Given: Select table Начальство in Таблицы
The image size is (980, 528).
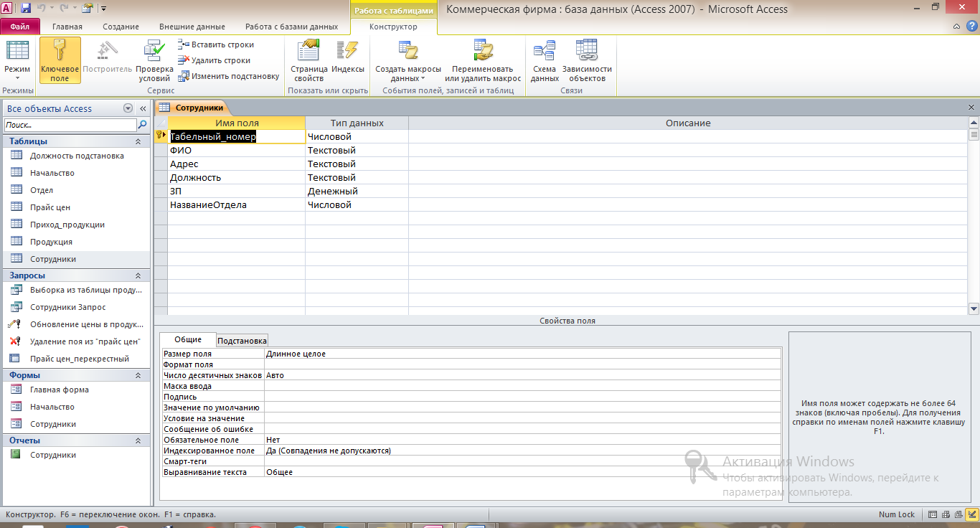Looking at the screenshot, I should [x=76, y=173].
